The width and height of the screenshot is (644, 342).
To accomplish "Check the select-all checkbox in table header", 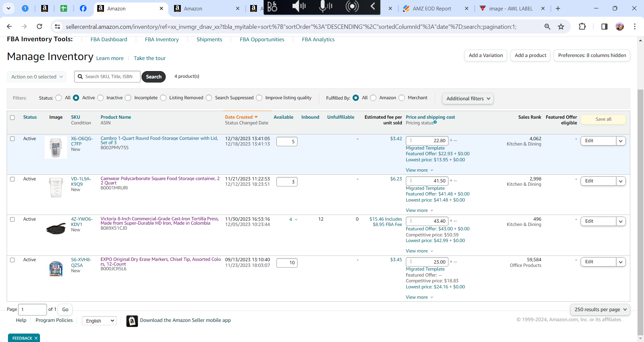I will pyautogui.click(x=12, y=118).
